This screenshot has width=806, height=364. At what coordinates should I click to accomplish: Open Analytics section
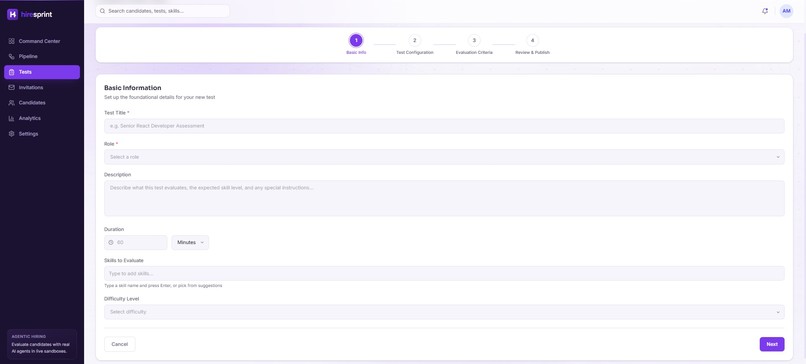tap(42, 118)
